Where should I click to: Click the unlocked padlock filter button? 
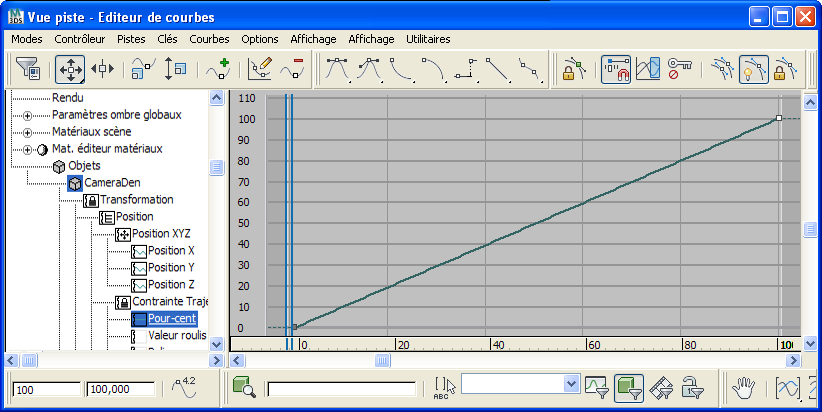click(x=693, y=388)
